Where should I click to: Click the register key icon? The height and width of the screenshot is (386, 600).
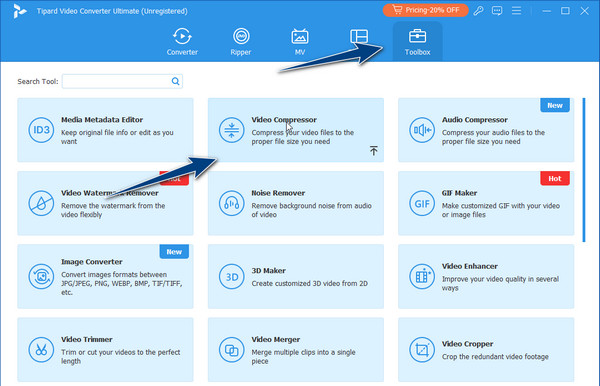pos(478,11)
